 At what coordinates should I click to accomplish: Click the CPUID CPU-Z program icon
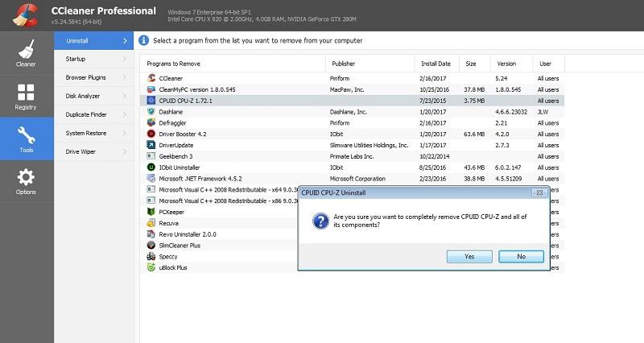pyautogui.click(x=151, y=100)
